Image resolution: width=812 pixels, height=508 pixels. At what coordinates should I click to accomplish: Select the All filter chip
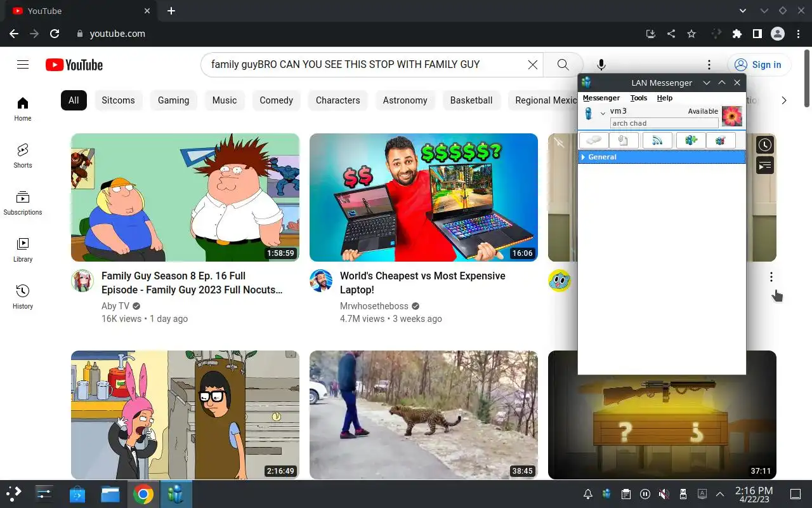coord(74,100)
